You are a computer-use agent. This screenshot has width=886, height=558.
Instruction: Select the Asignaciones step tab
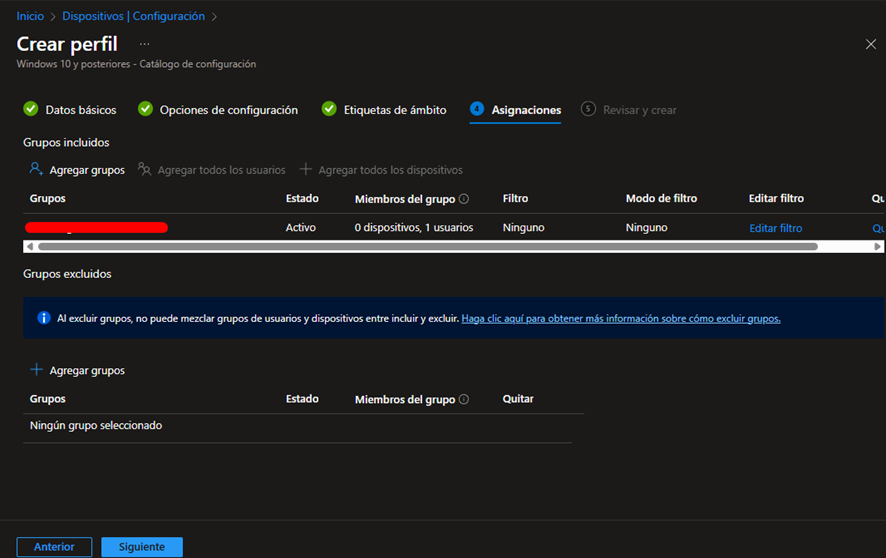pos(526,110)
